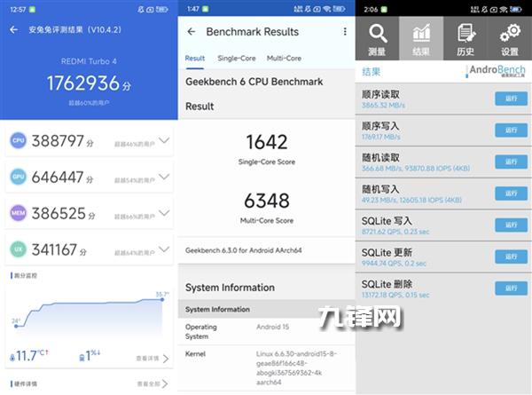Screen dimensions: 532x395
Task: Tap the pink MEM score icon
Action: (18, 214)
